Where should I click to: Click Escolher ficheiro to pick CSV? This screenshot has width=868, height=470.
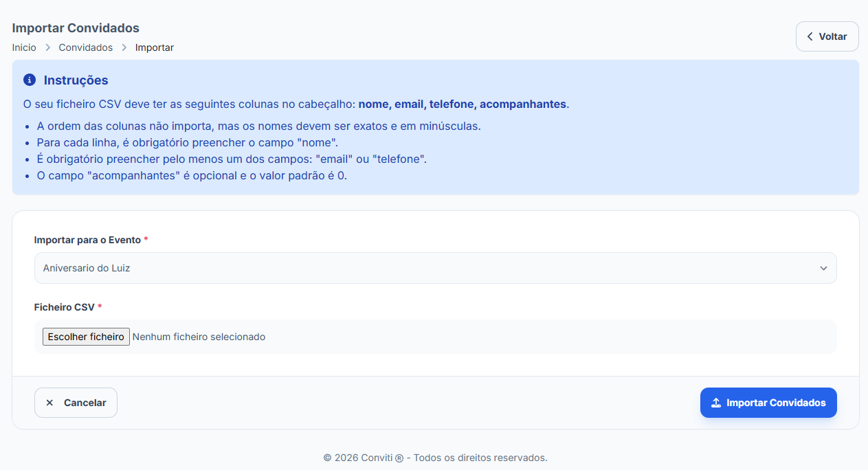click(x=86, y=337)
